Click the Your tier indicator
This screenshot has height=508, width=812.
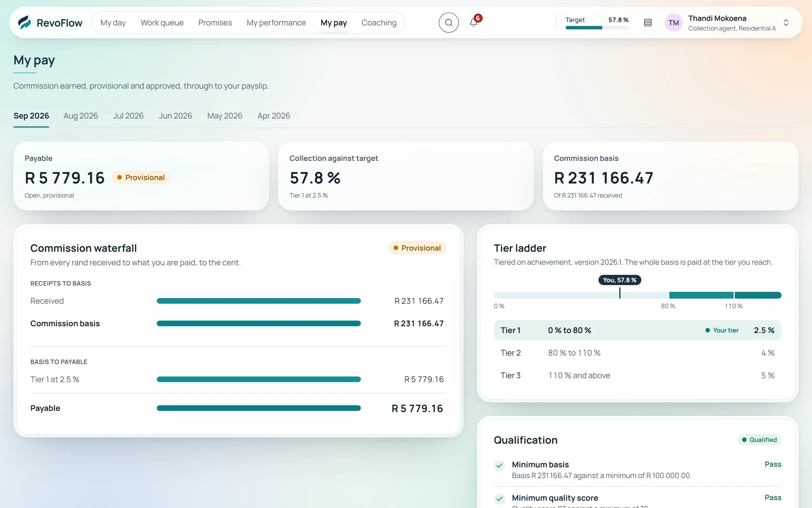pos(722,330)
